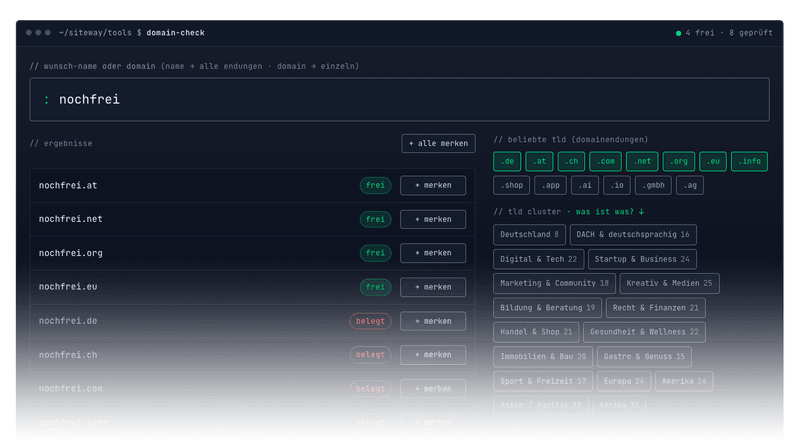Image resolution: width=800 pixels, height=445 pixels.
Task: Enable the .gmbh TLD chip
Action: (653, 185)
